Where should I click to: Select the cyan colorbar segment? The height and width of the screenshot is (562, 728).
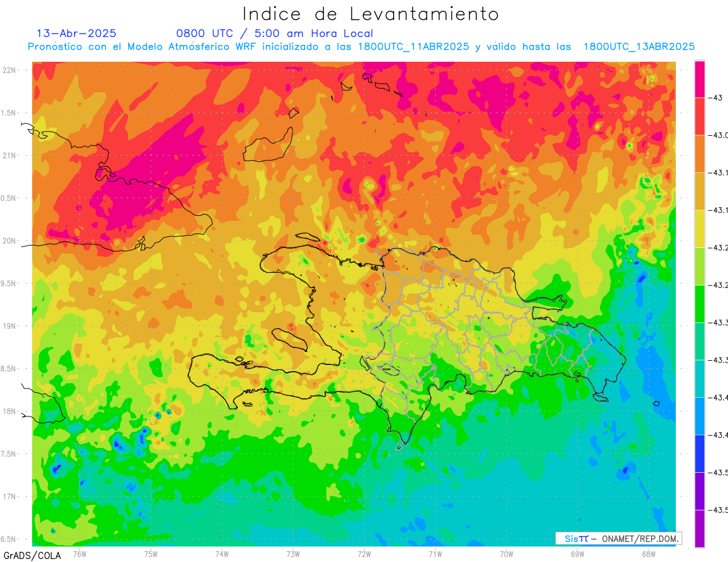(699, 378)
